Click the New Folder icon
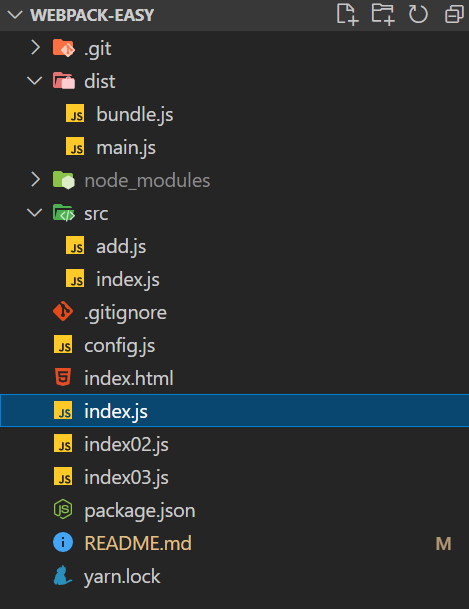This screenshot has width=469, height=609. (383, 15)
